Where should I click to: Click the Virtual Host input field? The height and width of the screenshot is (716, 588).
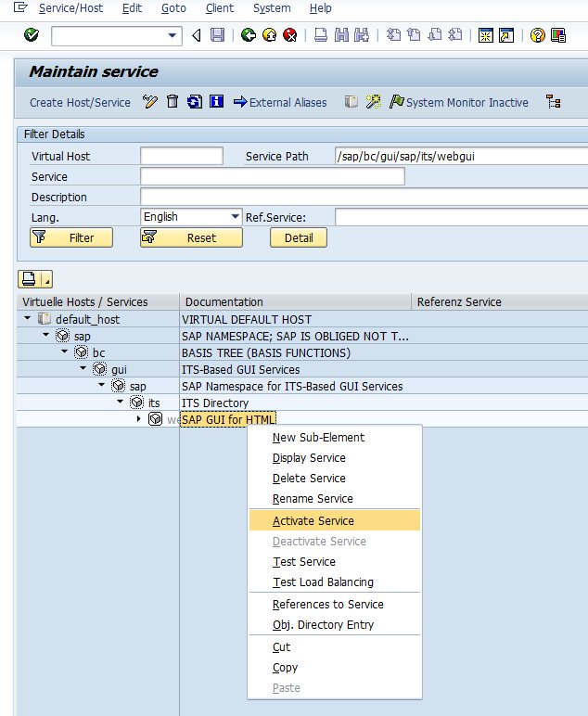182,156
